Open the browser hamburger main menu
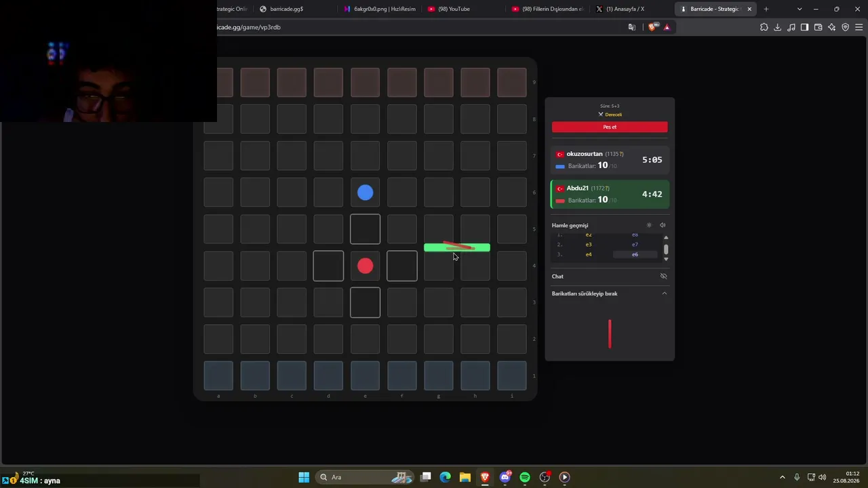This screenshot has height=488, width=868. click(x=859, y=27)
